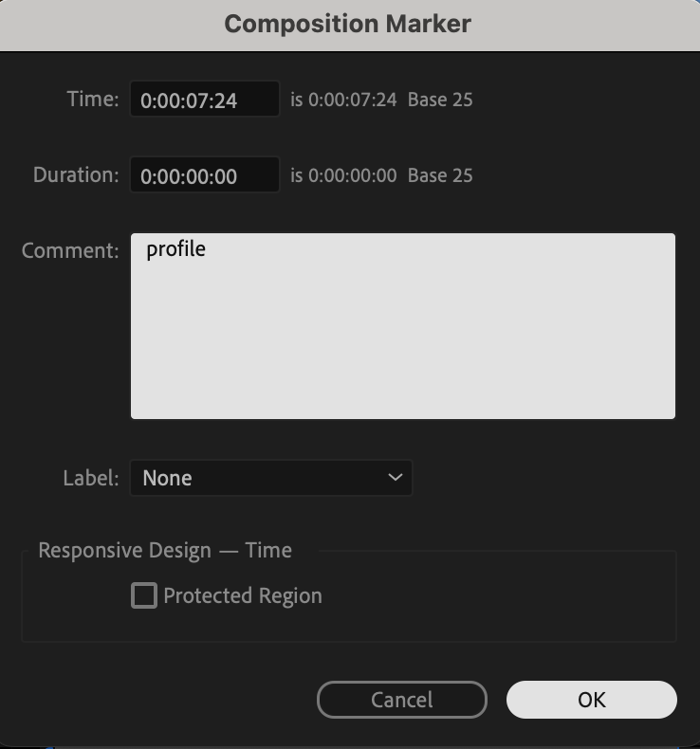
Task: Click the Time input field
Action: click(x=204, y=100)
